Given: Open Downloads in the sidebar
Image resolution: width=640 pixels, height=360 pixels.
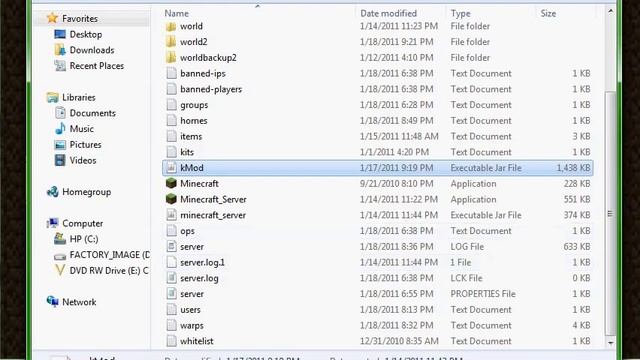Looking at the screenshot, I should pos(92,50).
